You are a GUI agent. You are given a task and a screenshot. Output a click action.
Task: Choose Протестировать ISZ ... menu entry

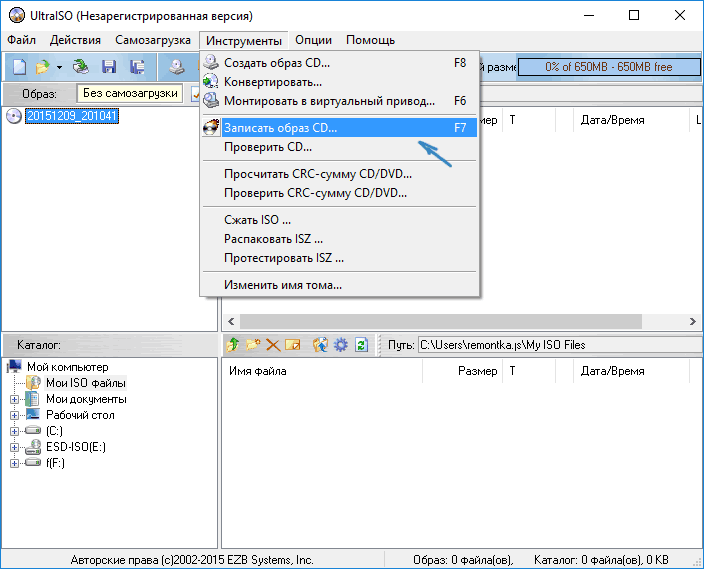click(340, 258)
